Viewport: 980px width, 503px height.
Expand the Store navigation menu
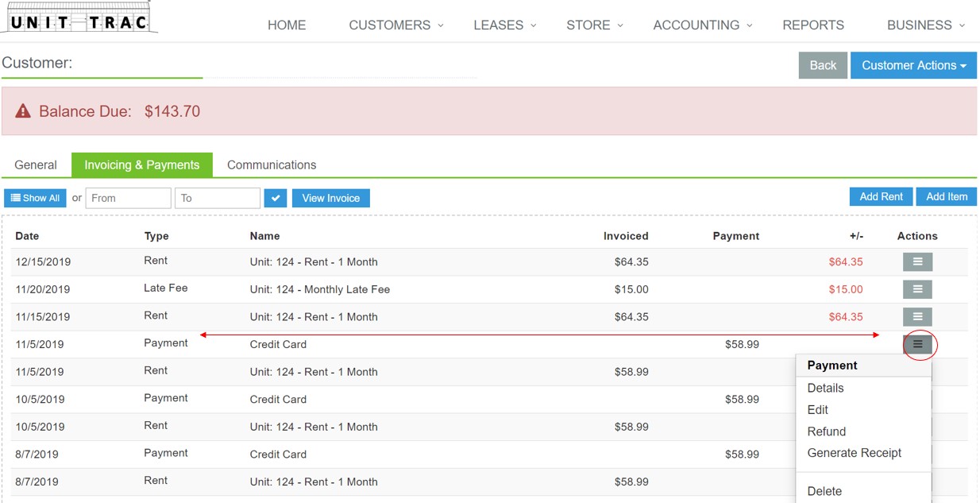pos(595,25)
